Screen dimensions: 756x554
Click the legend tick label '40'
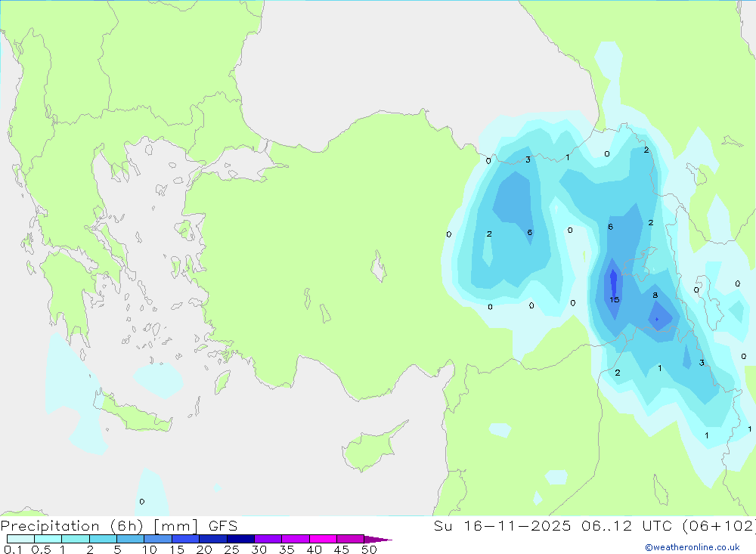[x=314, y=549]
